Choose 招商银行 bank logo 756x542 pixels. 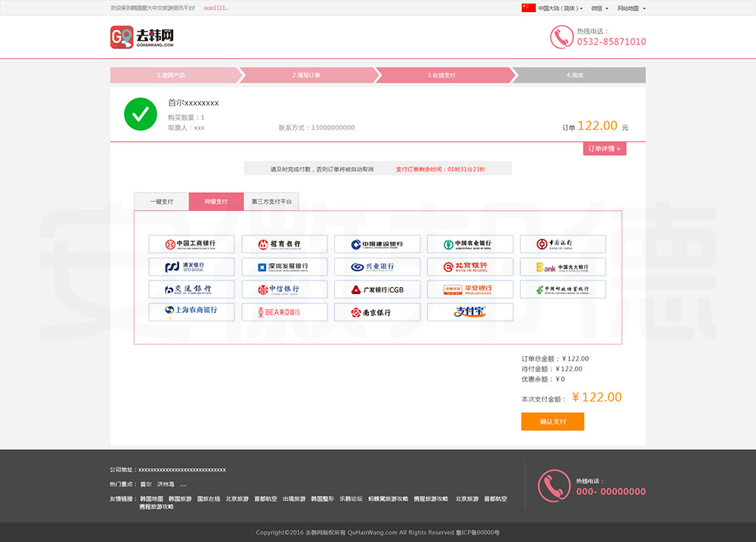click(284, 244)
